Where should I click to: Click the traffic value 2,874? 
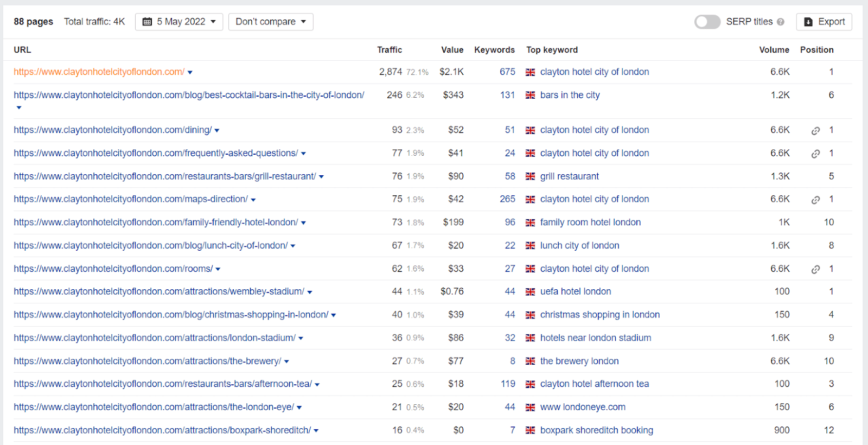[x=391, y=72]
